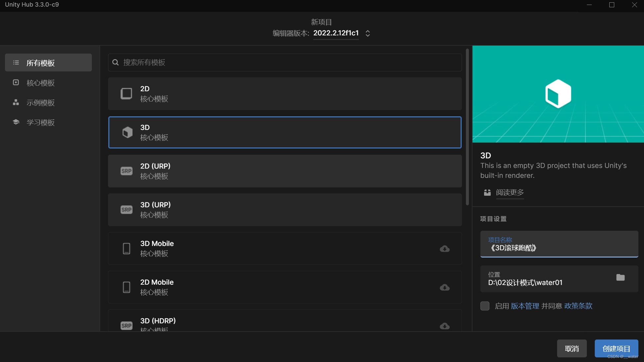
Task: Click the cube icon of 3D template
Action: [127, 132]
